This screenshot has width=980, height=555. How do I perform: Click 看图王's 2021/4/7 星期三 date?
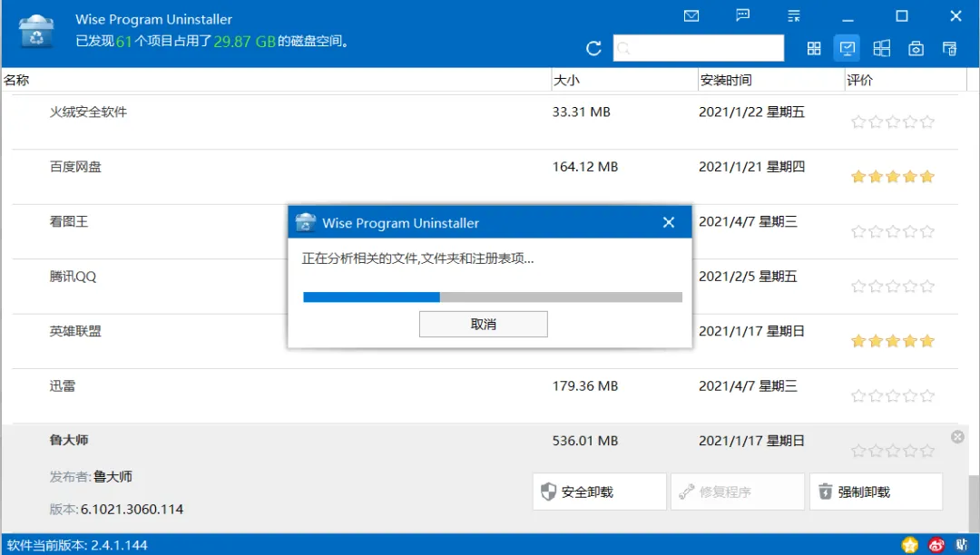(x=748, y=221)
